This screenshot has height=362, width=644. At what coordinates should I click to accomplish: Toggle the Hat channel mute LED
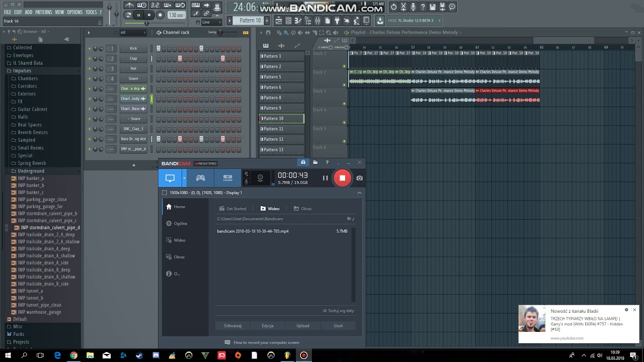click(90, 69)
